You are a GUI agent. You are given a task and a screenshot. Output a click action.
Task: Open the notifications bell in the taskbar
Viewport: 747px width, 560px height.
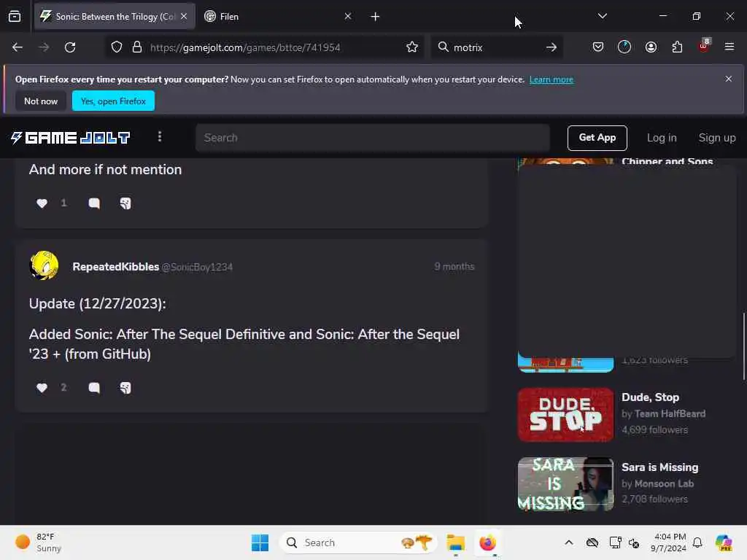point(697,542)
